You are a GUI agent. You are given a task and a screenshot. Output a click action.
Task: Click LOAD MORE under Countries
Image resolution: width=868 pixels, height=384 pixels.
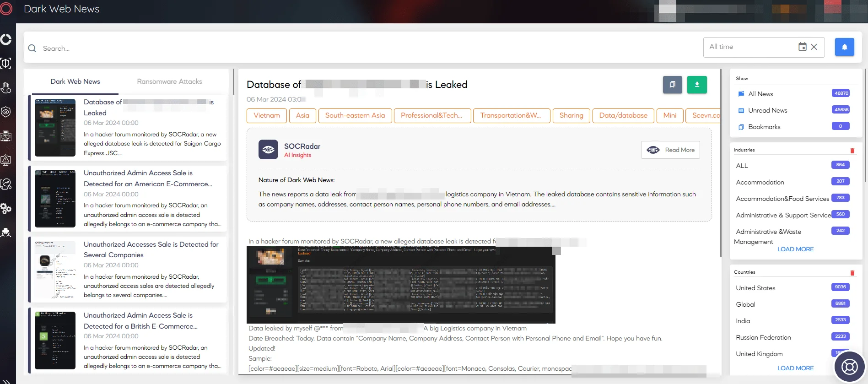795,368
